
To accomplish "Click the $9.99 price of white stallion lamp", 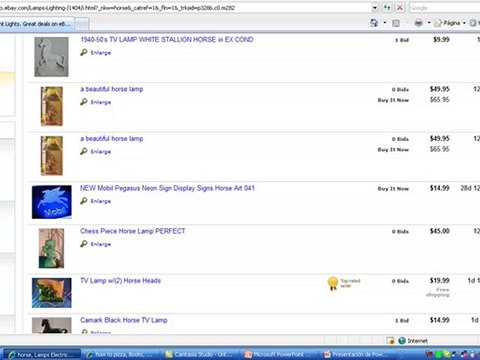I will 441,39.
